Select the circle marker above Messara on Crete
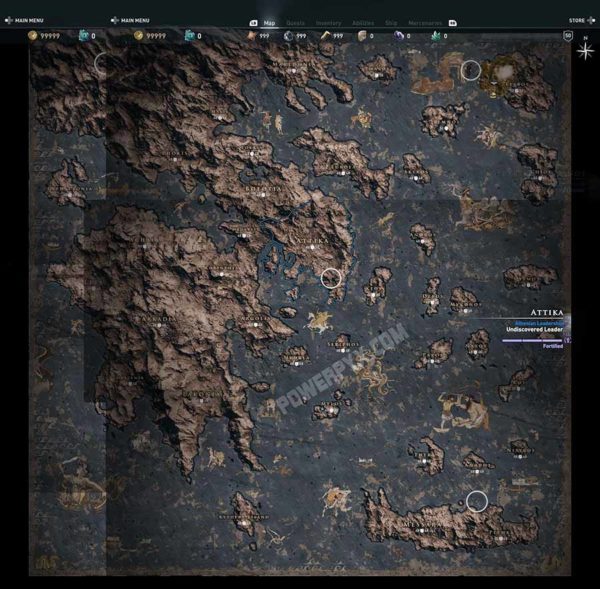Viewport: 600px width, 589px height. [x=477, y=500]
